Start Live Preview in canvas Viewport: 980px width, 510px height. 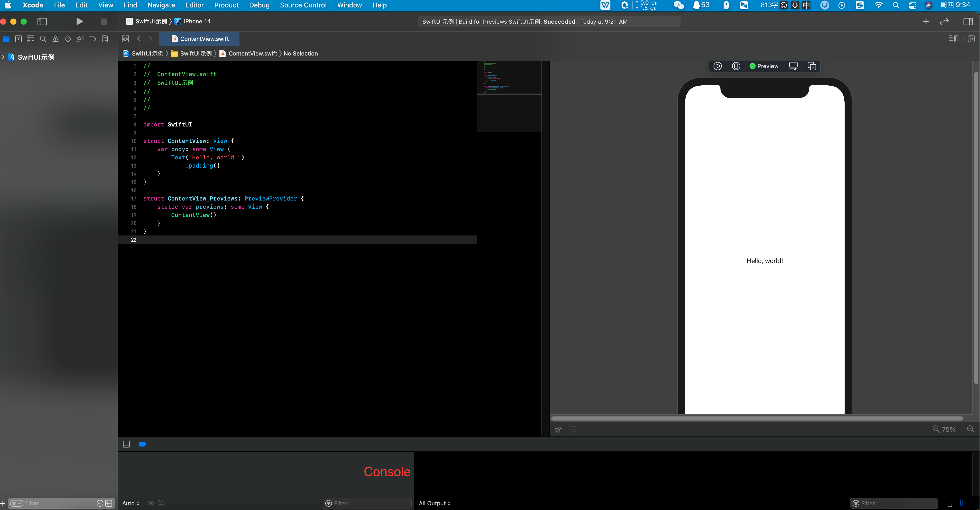[x=717, y=66]
